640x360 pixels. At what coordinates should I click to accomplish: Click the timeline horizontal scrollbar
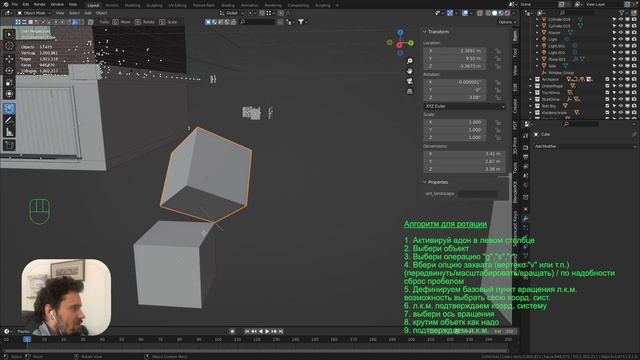coord(256,350)
